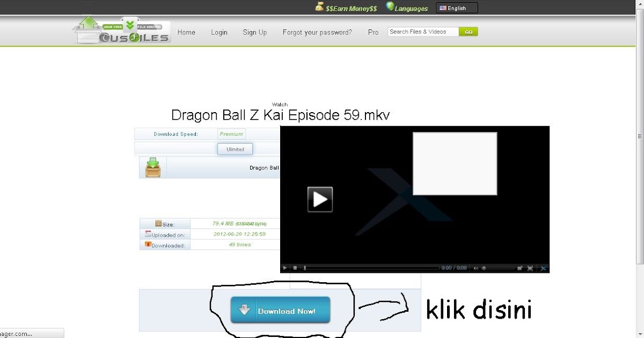Click the large play button overlay in video
This screenshot has height=338, width=644.
320,199
